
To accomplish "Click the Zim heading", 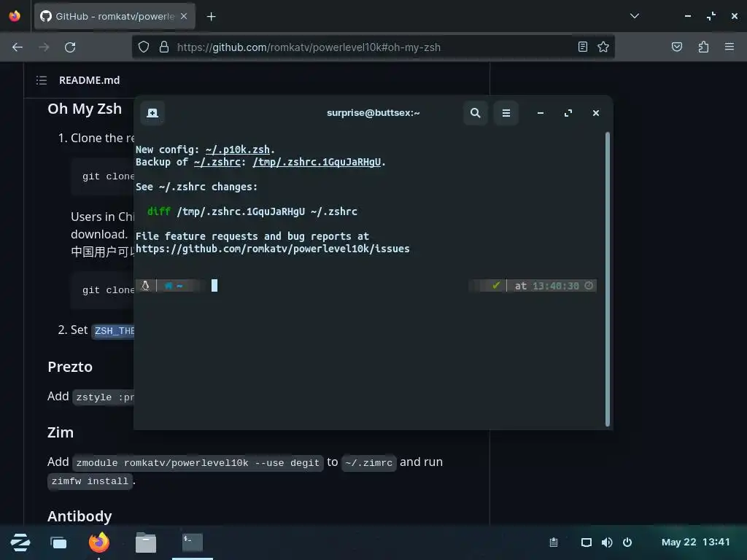I will pyautogui.click(x=61, y=432).
